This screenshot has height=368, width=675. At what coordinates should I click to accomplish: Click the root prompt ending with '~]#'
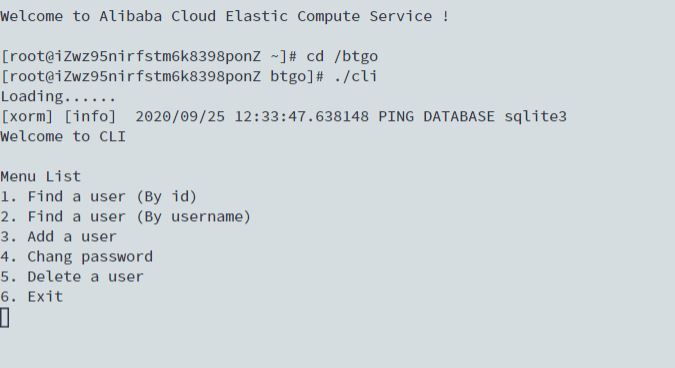point(149,56)
